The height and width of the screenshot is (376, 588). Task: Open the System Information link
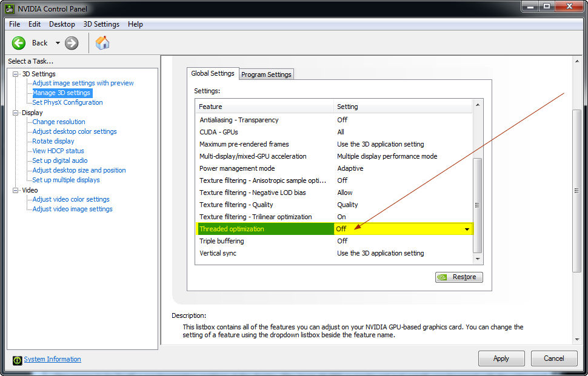pos(52,360)
